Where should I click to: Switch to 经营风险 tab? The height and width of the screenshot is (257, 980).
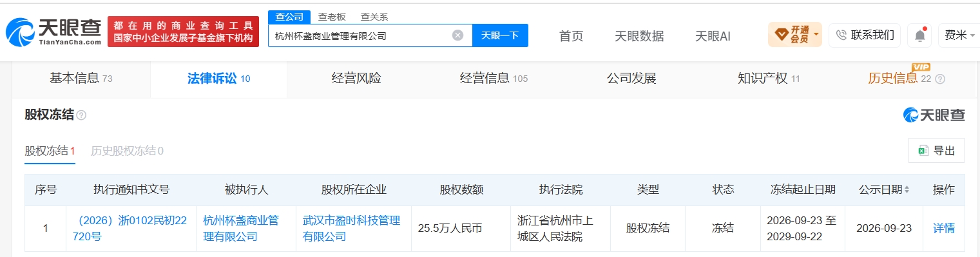click(356, 79)
